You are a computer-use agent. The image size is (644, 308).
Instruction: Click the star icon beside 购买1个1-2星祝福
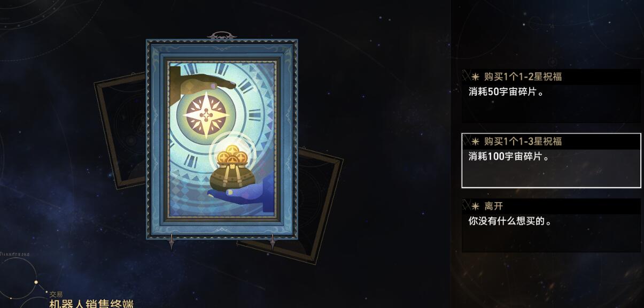(x=475, y=76)
